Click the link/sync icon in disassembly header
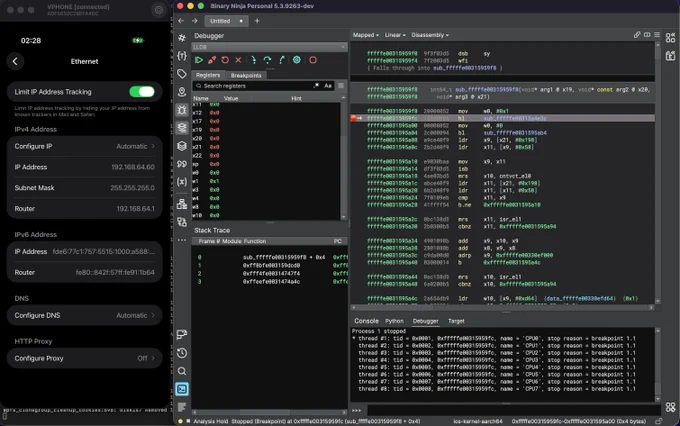The image size is (680, 426). (637, 35)
